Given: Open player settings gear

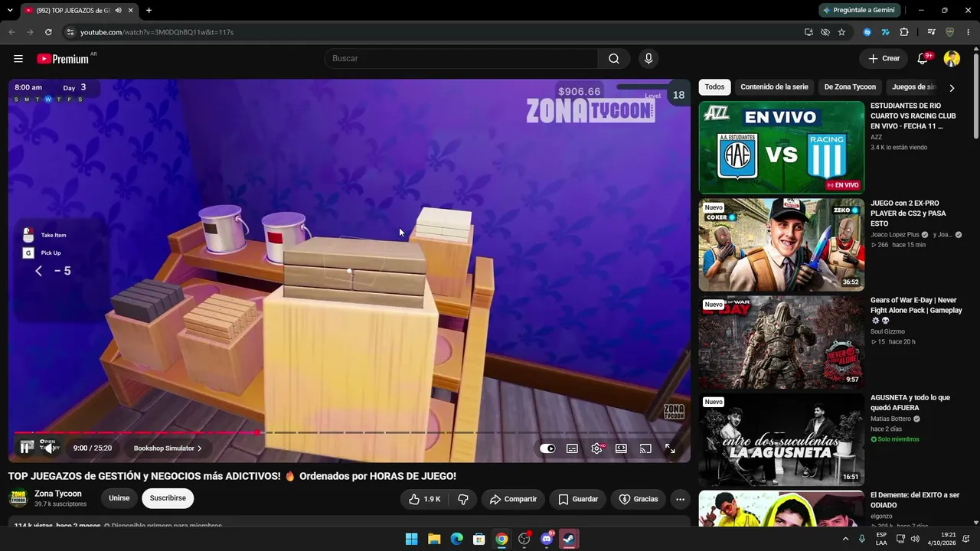Looking at the screenshot, I should (596, 448).
